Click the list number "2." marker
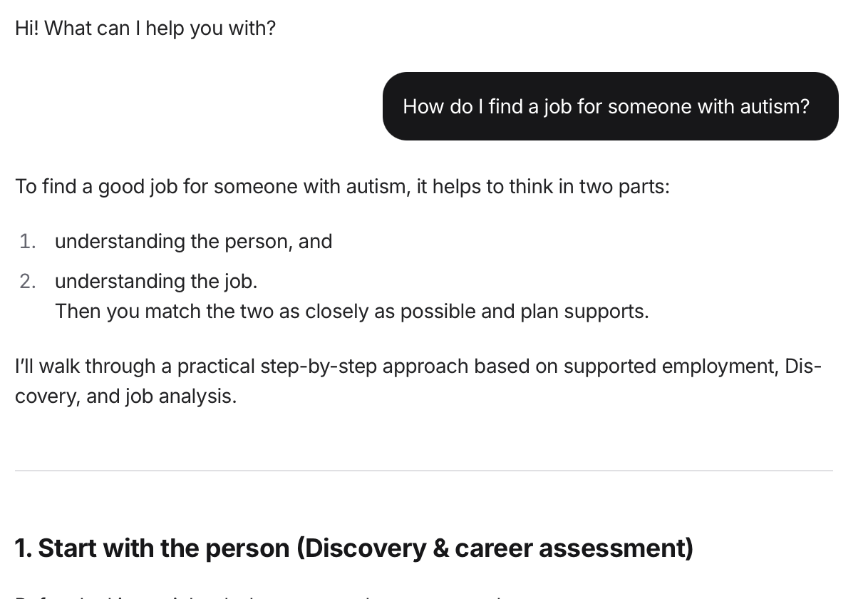This screenshot has width=868, height=599. [28, 282]
